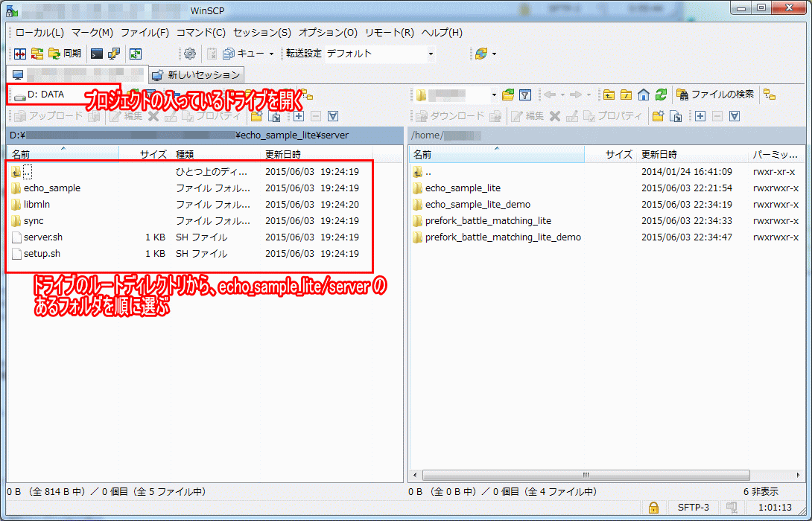Open the ローカル(L) menu
812x521 pixels.
click(40, 33)
